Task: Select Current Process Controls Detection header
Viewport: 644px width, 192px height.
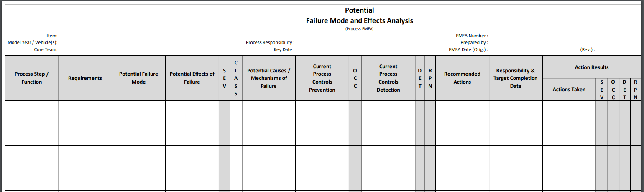Action: (388, 78)
